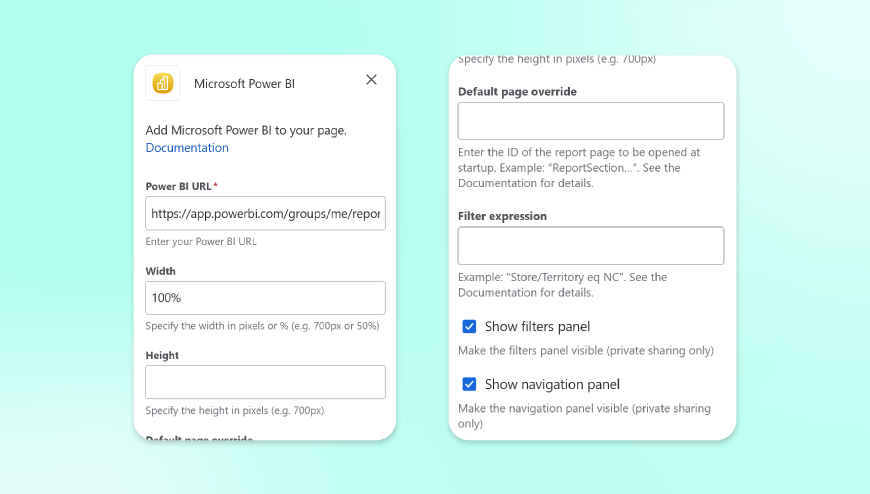
Task: Click 'Add Microsoft Power BI to your page.' text
Action: (x=246, y=130)
